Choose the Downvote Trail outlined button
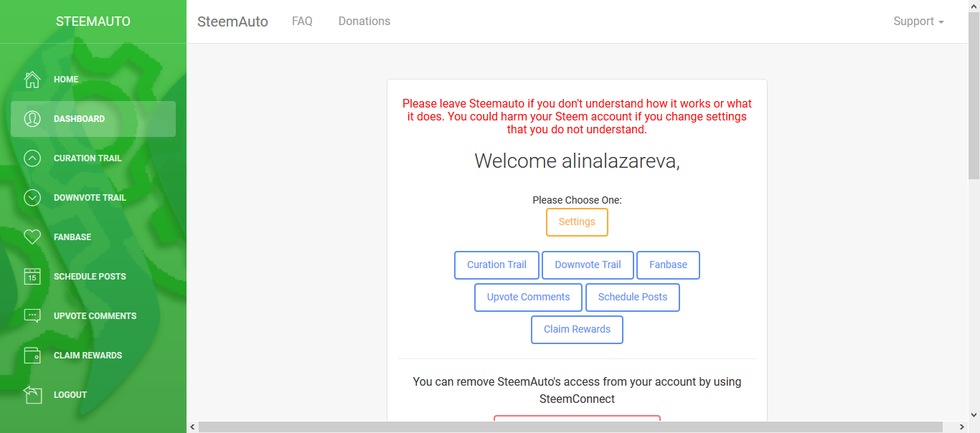 coord(588,265)
